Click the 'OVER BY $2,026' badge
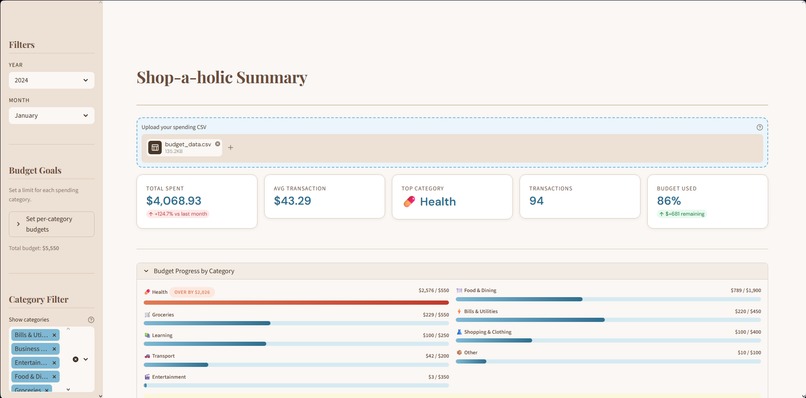Screen dimensions: 806x398 tap(192, 292)
